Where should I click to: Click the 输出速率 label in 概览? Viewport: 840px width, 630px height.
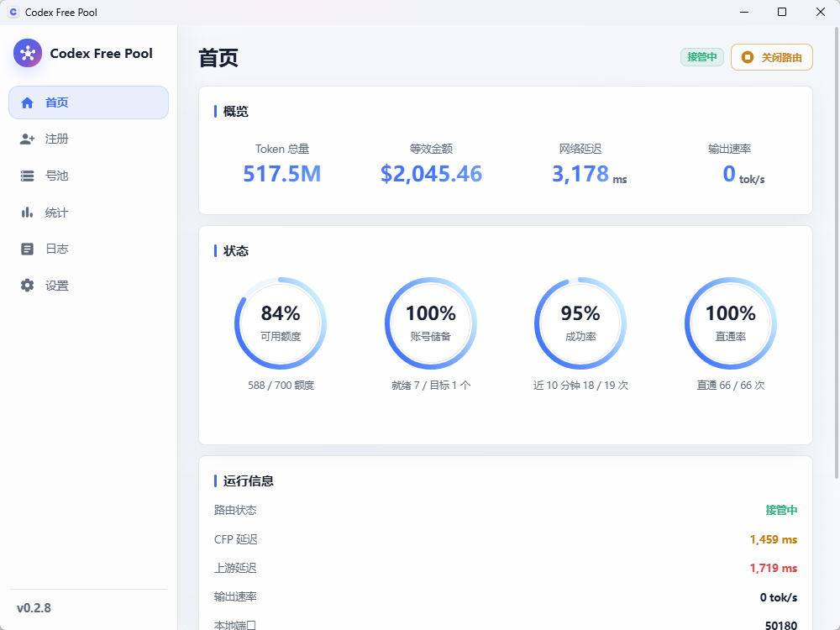[x=730, y=149]
